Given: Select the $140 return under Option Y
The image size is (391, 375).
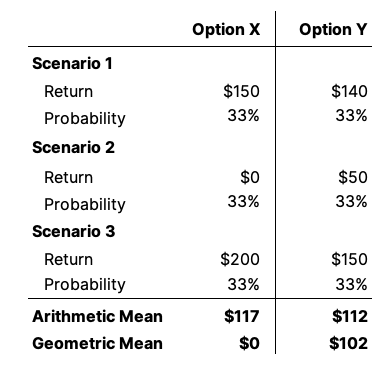Looking at the screenshot, I should point(349,91).
